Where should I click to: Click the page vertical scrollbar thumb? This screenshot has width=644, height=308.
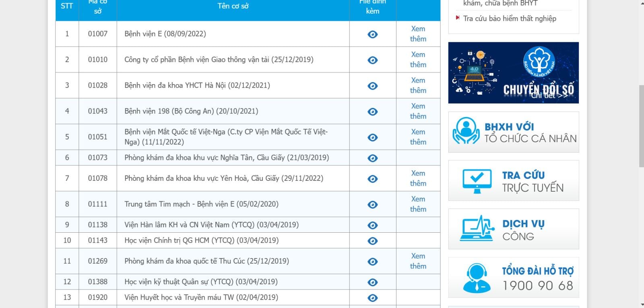tap(641, 126)
